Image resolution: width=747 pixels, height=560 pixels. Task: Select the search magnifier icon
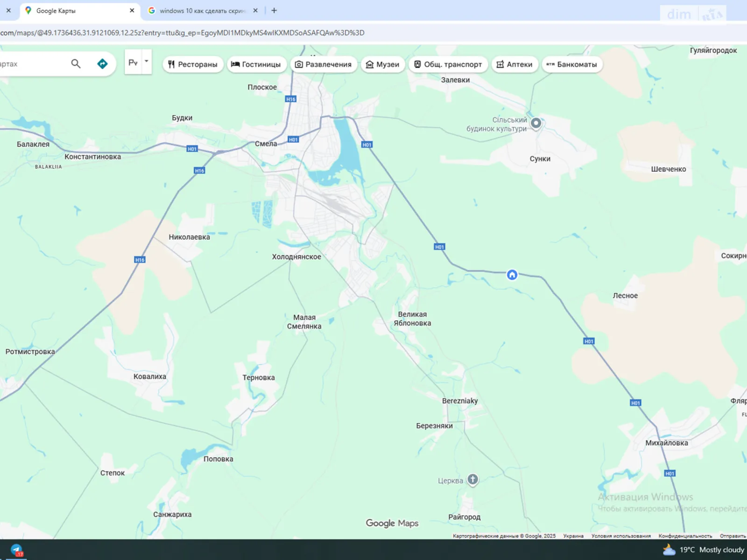click(x=76, y=63)
